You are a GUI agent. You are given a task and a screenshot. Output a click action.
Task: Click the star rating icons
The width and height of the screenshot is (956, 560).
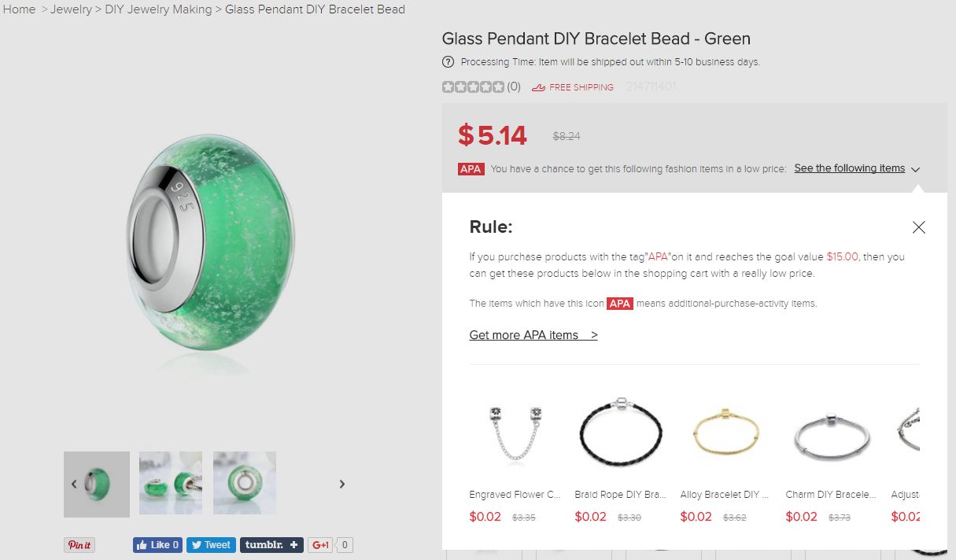(473, 87)
